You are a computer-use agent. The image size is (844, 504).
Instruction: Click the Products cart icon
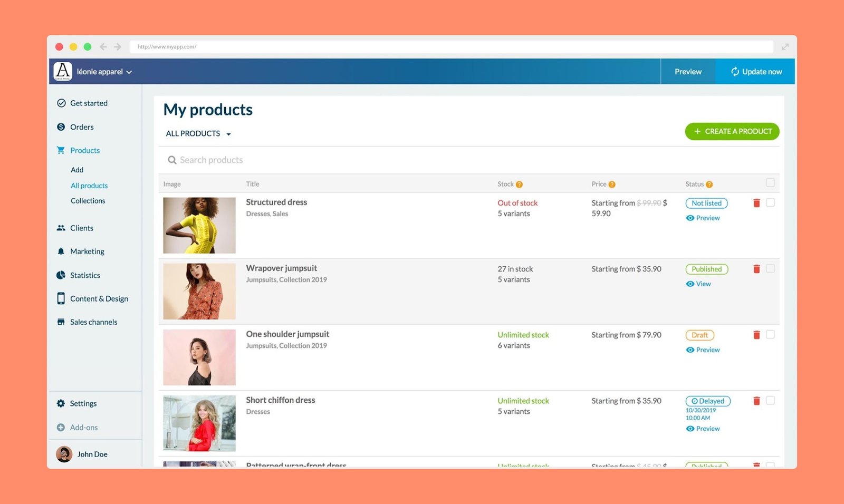tap(61, 150)
